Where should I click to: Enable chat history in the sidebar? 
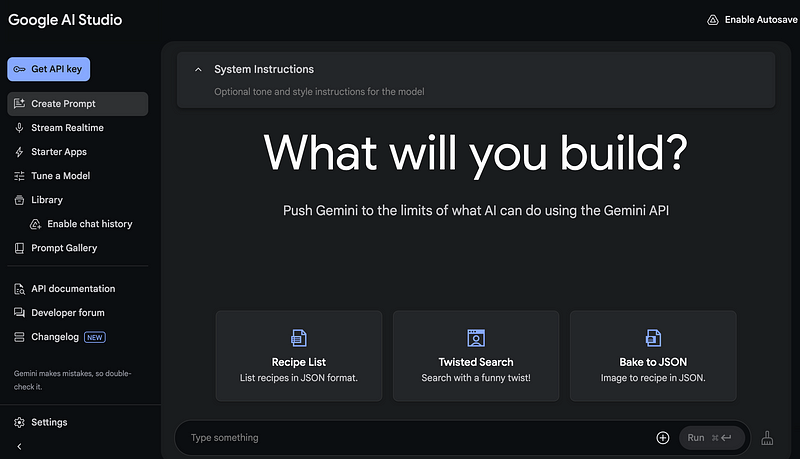point(89,223)
